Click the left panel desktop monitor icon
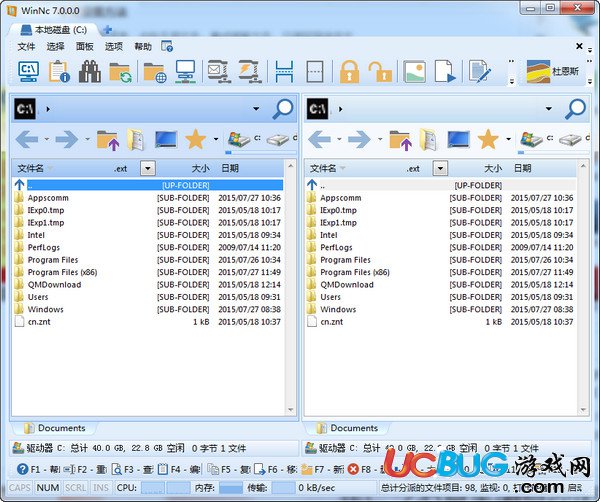600x502 pixels. click(x=166, y=139)
